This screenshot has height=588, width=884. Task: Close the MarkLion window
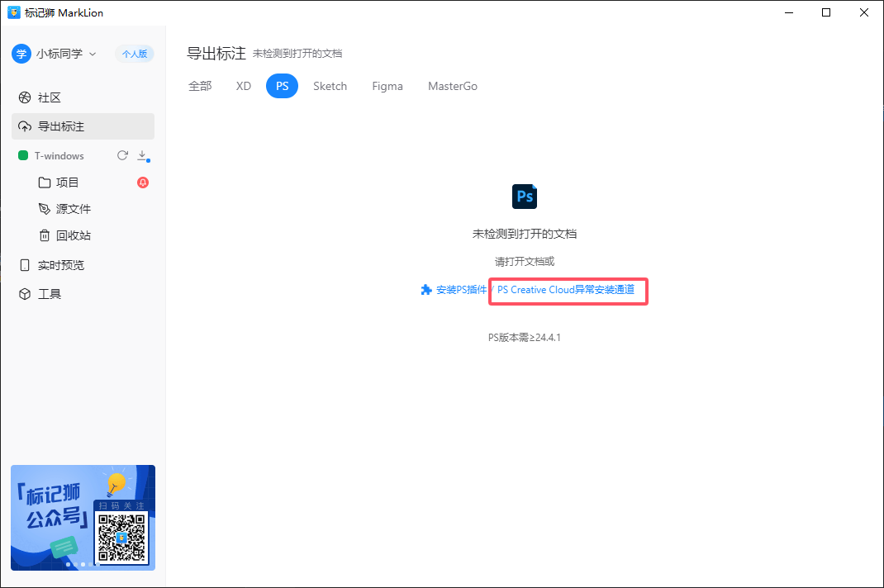click(863, 12)
